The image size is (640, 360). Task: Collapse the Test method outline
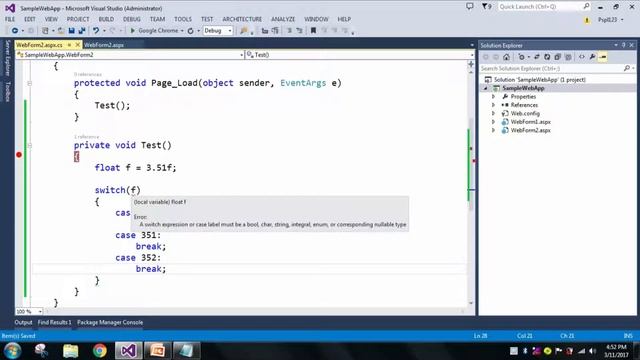pyautogui.click(x=29, y=145)
